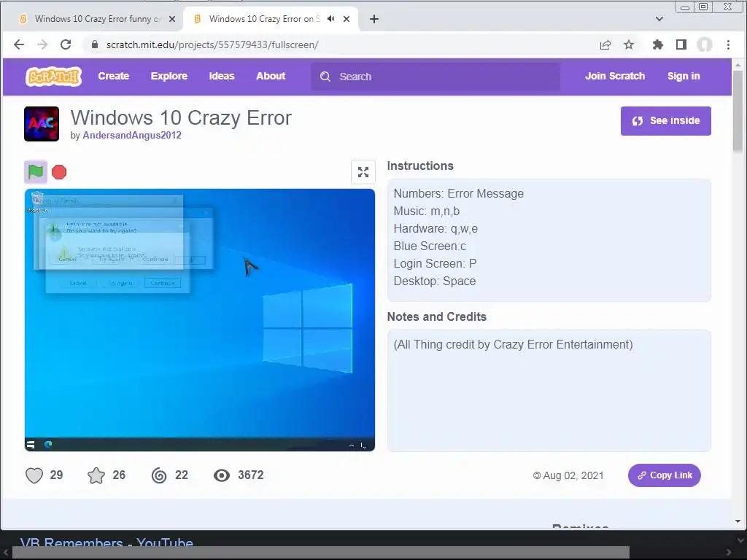Image resolution: width=747 pixels, height=560 pixels.
Task: Click the share page icon
Action: [x=605, y=44]
